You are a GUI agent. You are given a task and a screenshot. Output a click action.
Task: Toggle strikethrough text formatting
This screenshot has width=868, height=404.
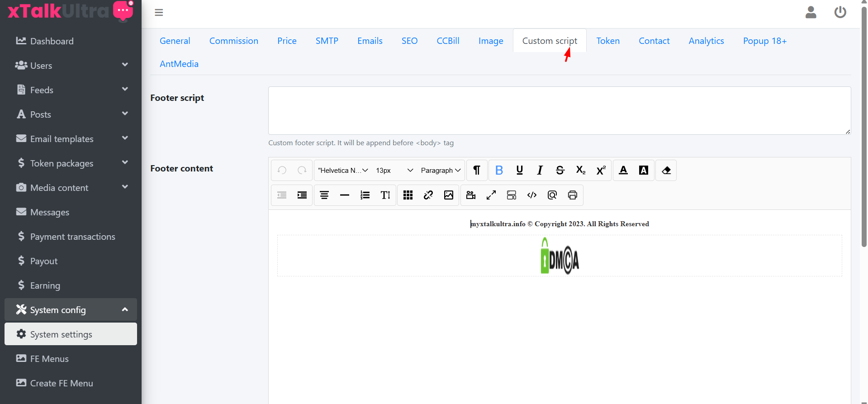point(560,171)
